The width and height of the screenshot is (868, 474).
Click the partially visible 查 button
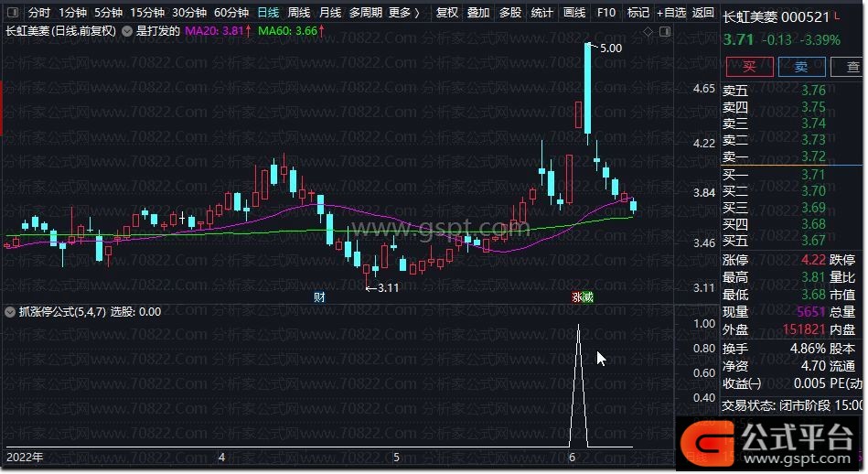click(847, 67)
